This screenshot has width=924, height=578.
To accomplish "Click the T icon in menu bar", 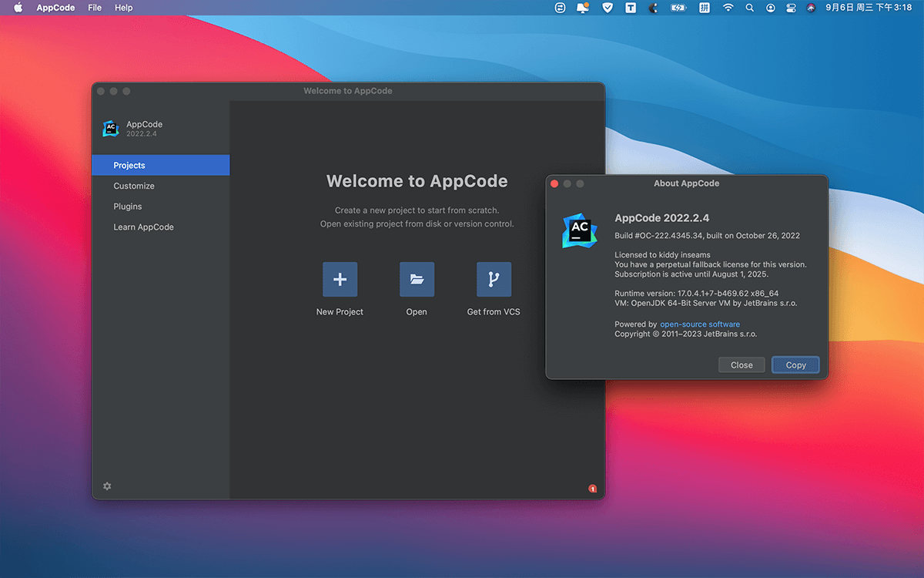I will 631,8.
